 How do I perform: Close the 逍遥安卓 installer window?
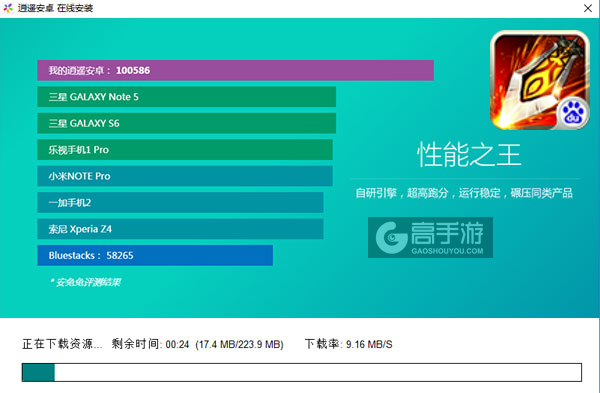(x=588, y=8)
